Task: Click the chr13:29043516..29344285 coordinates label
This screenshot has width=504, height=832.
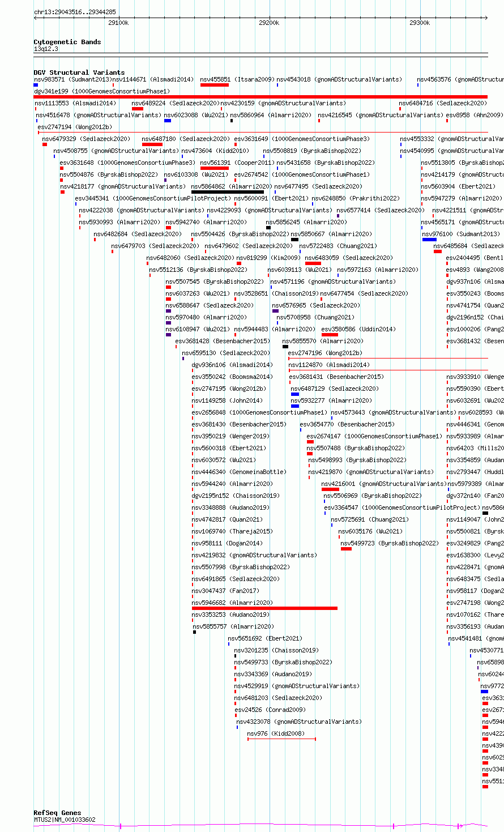Action: click(x=75, y=12)
